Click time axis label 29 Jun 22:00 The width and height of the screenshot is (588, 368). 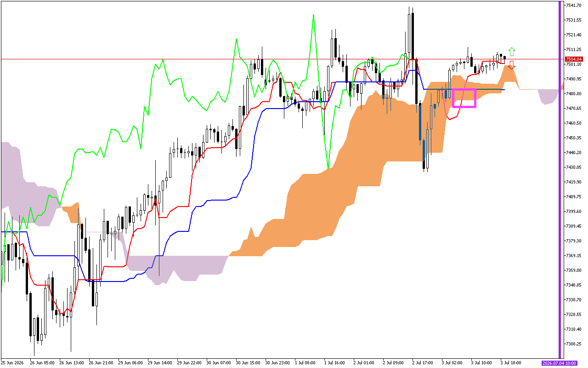[x=189, y=363]
